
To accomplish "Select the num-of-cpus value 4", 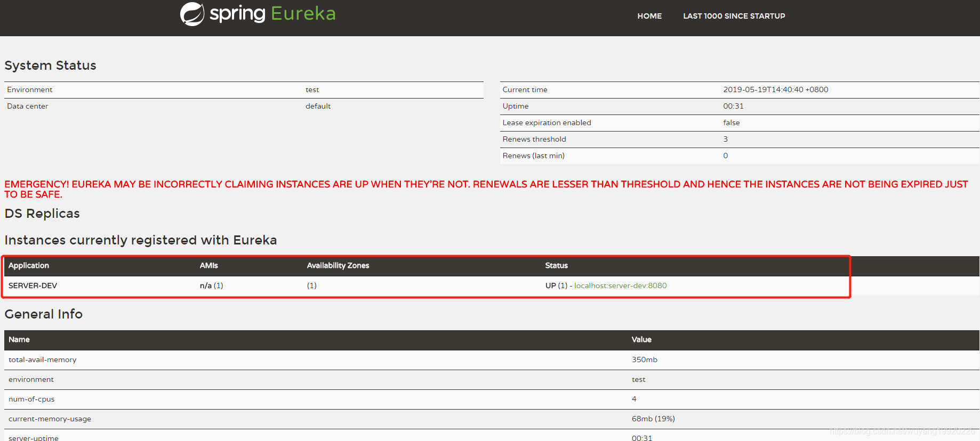I will [634, 399].
